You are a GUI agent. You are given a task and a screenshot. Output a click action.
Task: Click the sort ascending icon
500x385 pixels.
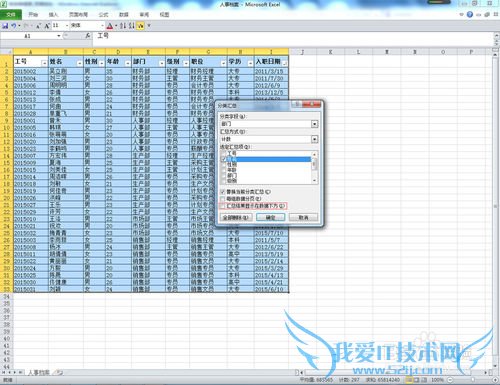point(123,26)
